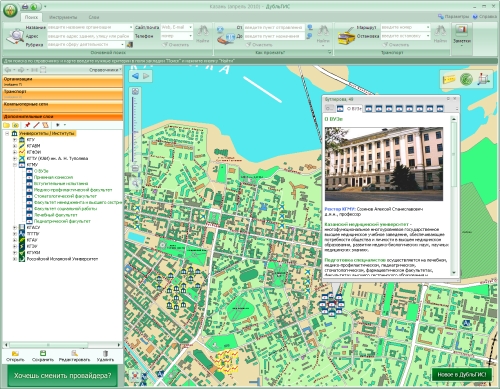Select the Стоматологический факультет tree item
Screen dimensions: 500x389
point(65,196)
